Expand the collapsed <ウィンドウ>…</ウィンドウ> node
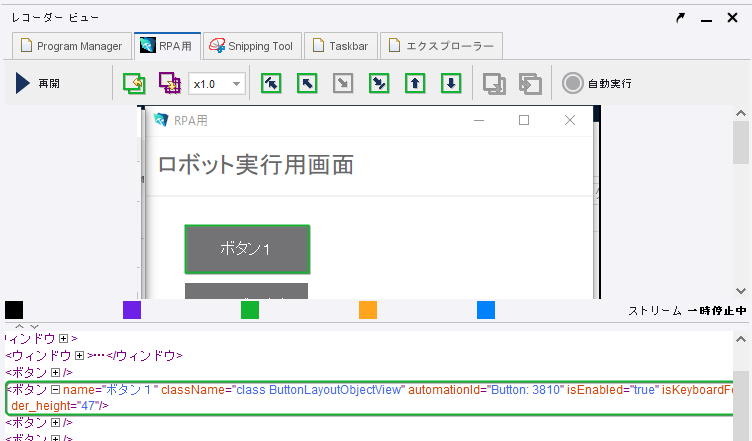The height and width of the screenshot is (441, 752). (x=80, y=356)
